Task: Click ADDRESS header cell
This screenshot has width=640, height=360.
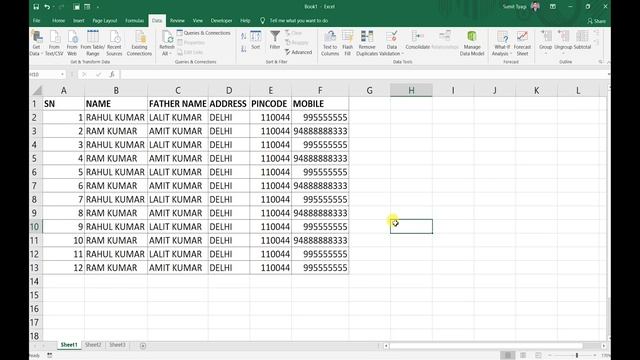Action: pyautogui.click(x=229, y=104)
